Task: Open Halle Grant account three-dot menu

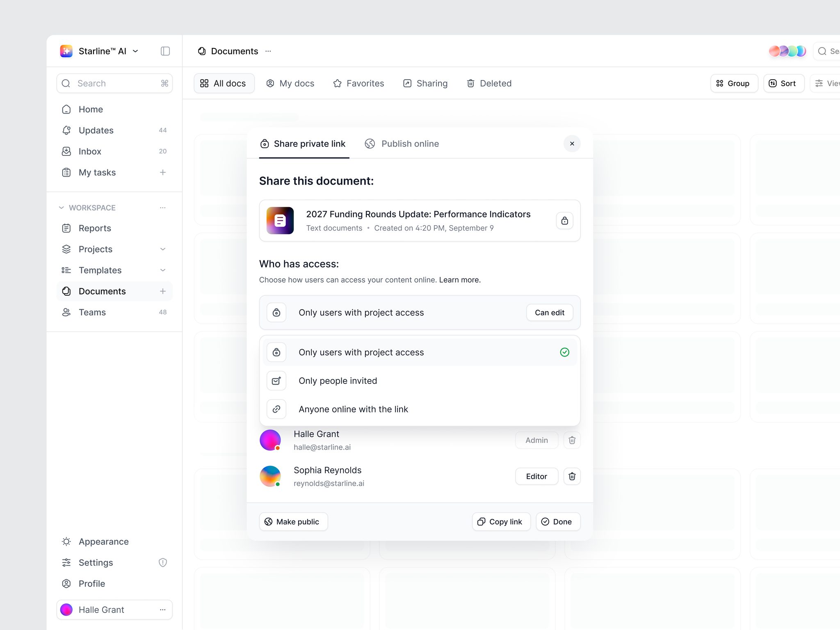Action: [x=162, y=609]
